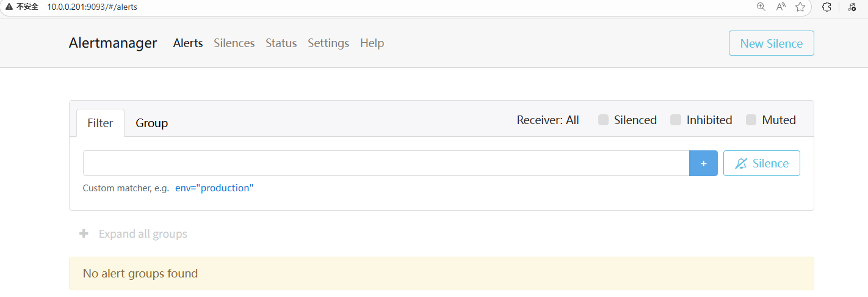The width and height of the screenshot is (868, 297).
Task: Open the Settings page
Action: coord(328,43)
